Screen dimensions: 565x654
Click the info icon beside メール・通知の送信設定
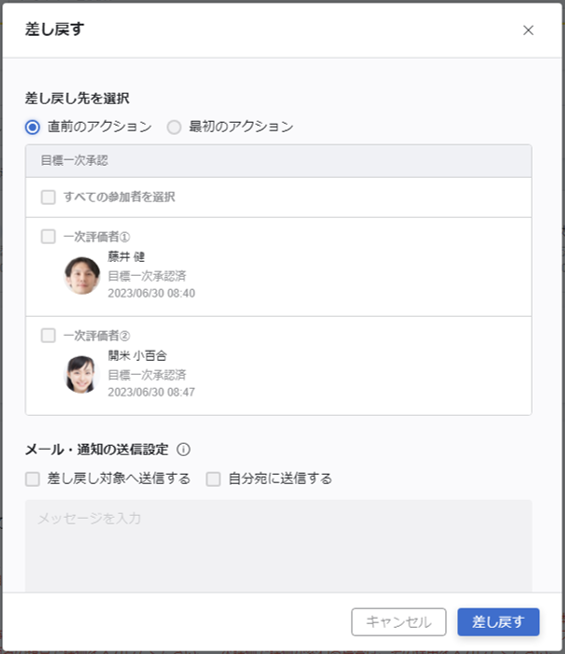[183, 450]
